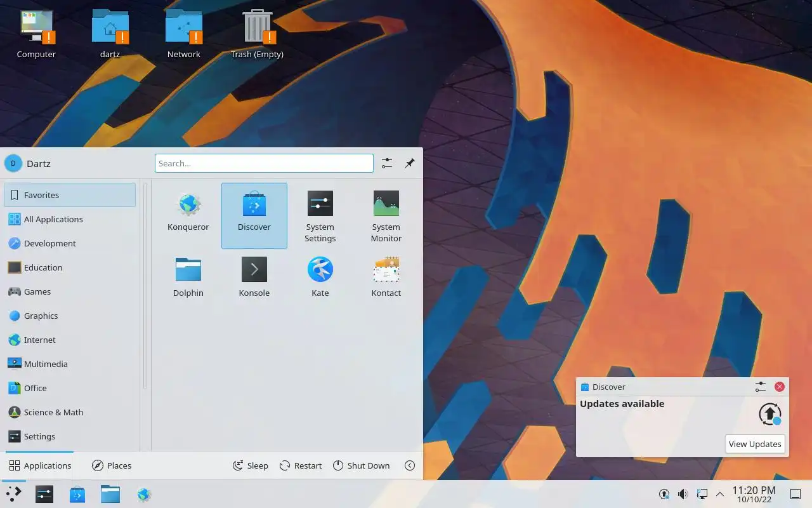Image resolution: width=812 pixels, height=508 pixels.
Task: Put the computer to Sleep
Action: pyautogui.click(x=250, y=465)
